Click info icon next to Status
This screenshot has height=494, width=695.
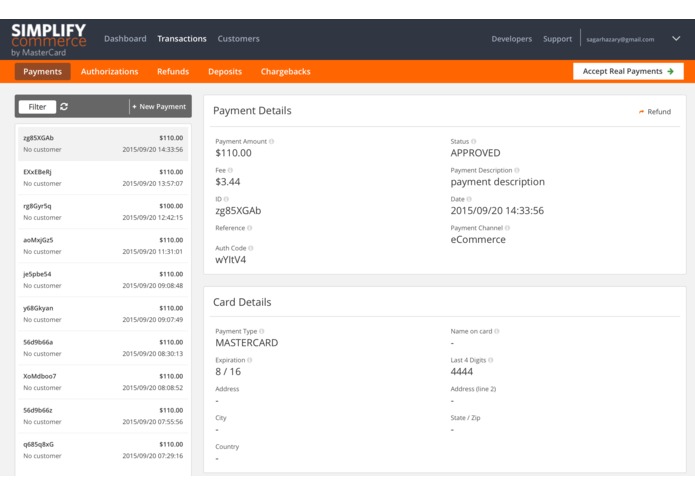[x=473, y=141]
